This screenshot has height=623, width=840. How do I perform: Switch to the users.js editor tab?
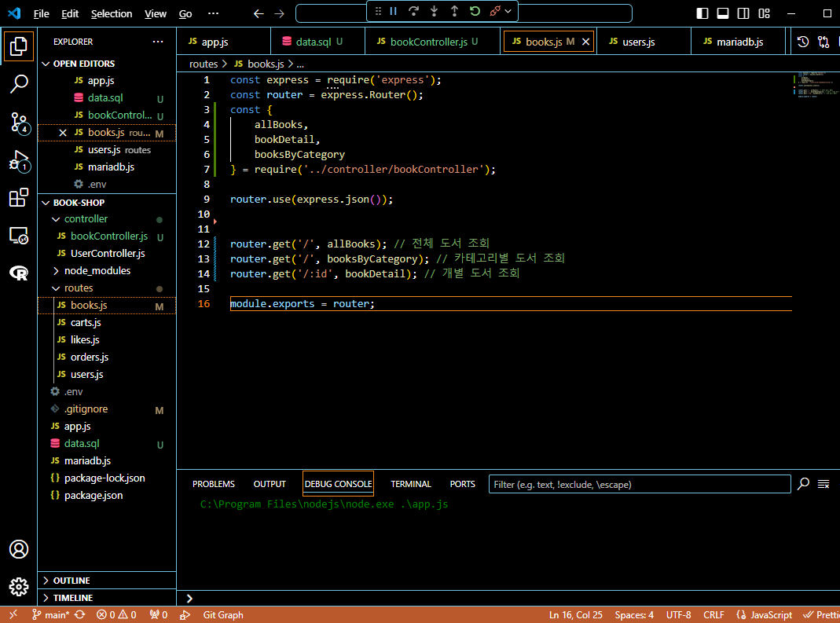(643, 42)
